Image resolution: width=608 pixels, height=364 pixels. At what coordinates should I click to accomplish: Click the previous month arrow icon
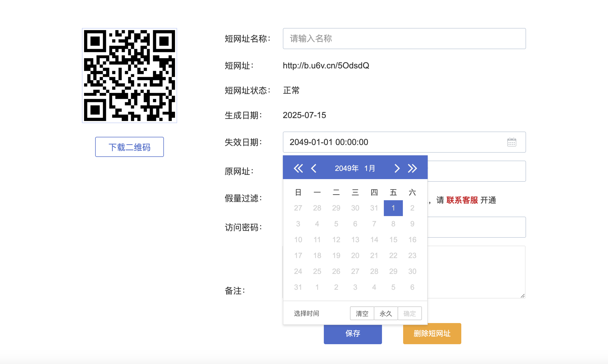[x=314, y=168]
